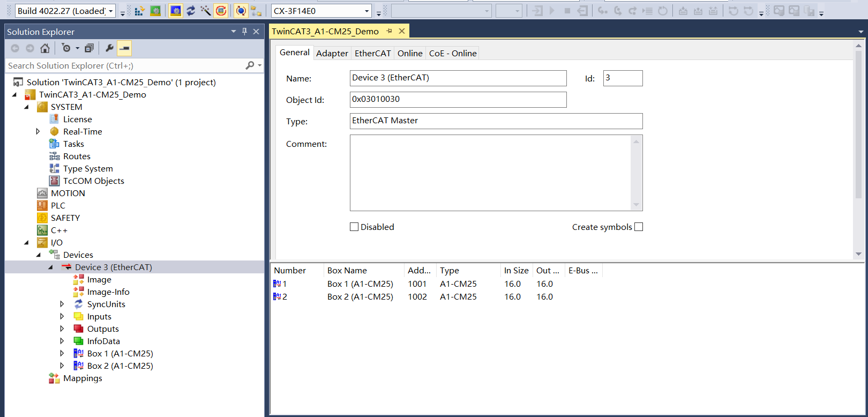
Task: Expand the Inputs tree node
Action: pyautogui.click(x=62, y=316)
